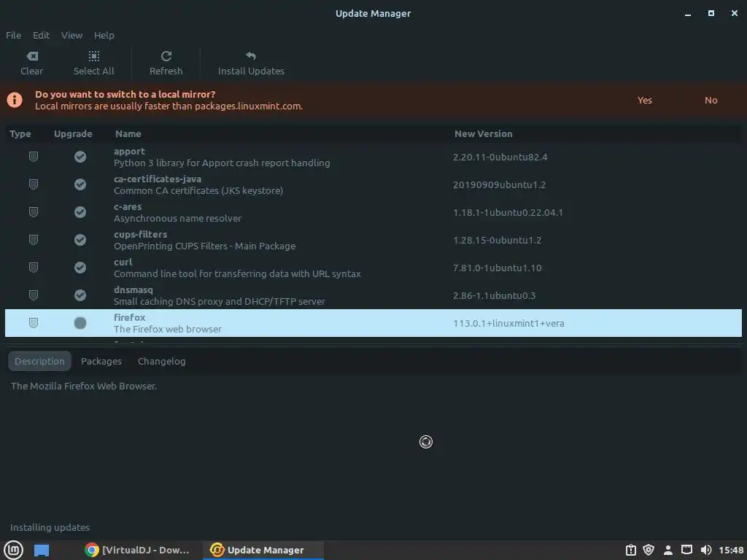
Task: Click the notification tray icon
Action: tap(631, 550)
